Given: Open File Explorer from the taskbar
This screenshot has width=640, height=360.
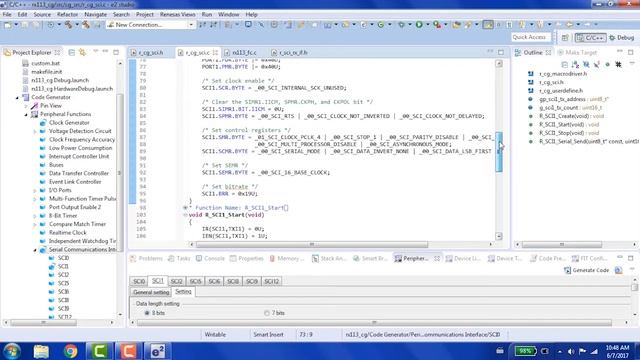Looking at the screenshot, I should [41, 351].
